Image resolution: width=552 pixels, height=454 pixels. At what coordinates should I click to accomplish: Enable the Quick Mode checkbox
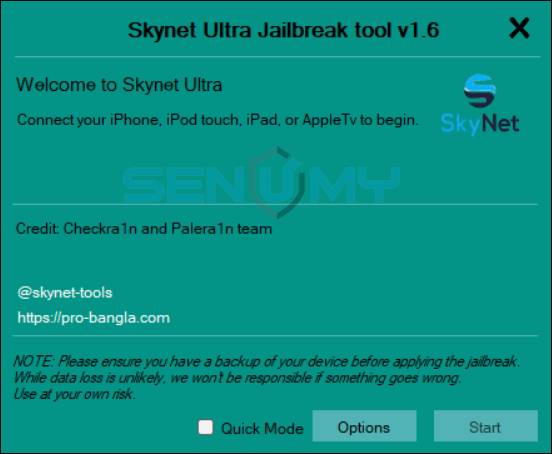(206, 427)
